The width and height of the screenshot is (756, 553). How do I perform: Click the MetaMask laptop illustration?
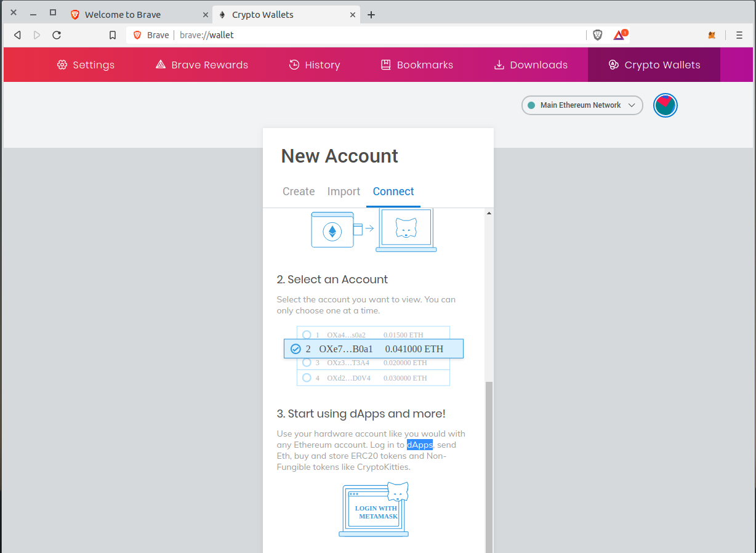click(x=406, y=230)
